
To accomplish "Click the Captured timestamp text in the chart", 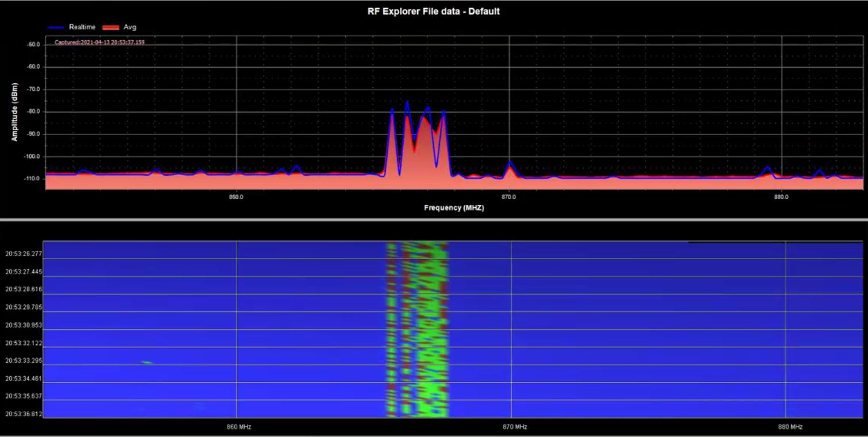I will click(99, 42).
